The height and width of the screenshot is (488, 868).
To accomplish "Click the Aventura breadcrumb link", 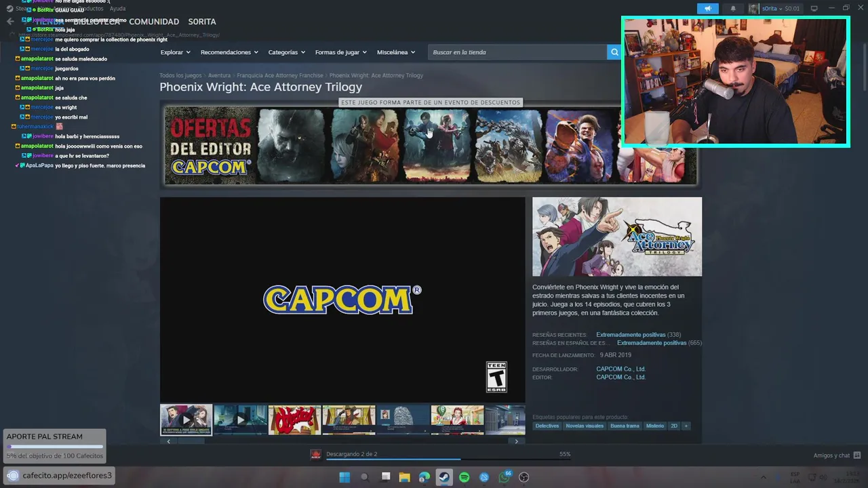I will point(219,75).
